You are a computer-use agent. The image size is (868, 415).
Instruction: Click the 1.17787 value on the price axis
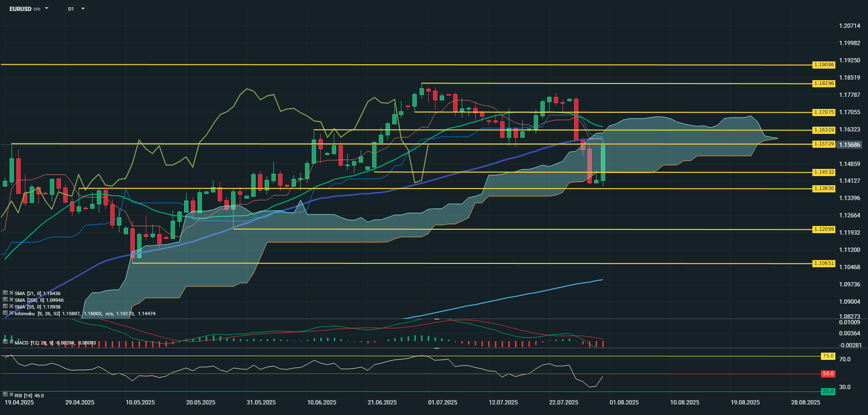point(849,95)
